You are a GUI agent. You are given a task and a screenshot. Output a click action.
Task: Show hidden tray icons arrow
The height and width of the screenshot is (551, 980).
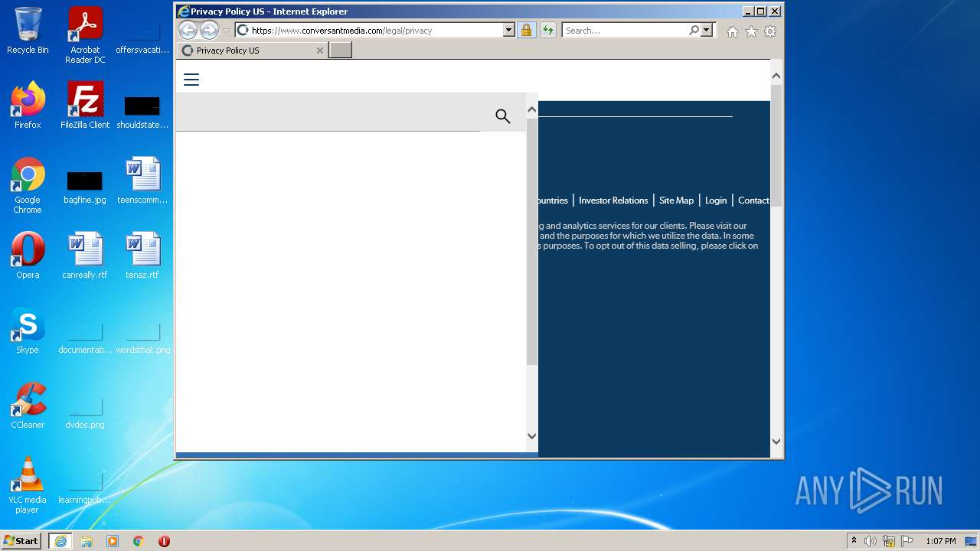pyautogui.click(x=854, y=541)
